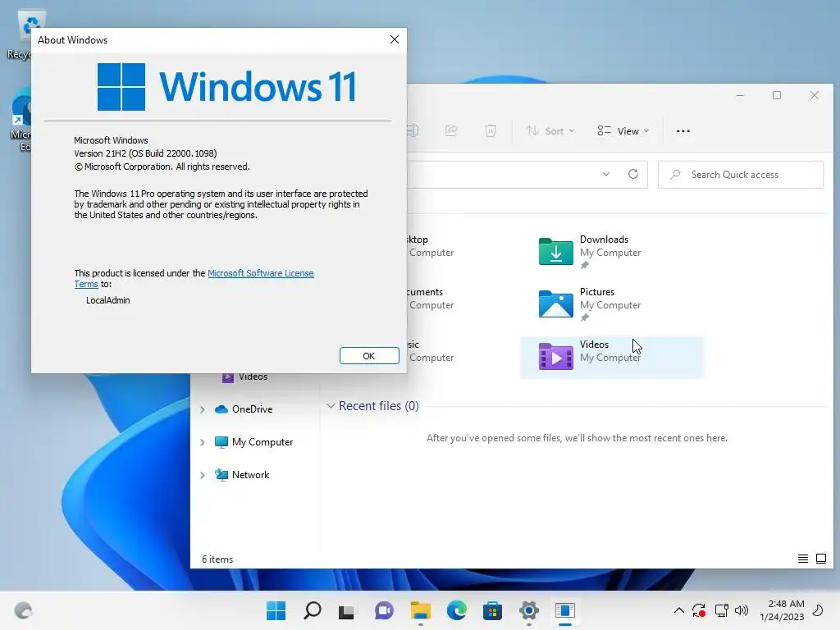Close the About Windows dialog
840x630 pixels.
click(x=395, y=39)
